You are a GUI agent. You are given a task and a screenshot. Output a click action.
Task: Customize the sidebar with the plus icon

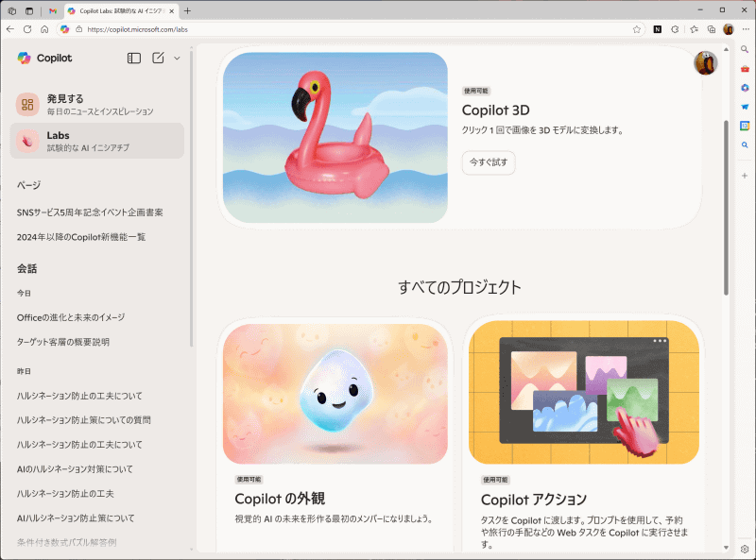(x=745, y=176)
